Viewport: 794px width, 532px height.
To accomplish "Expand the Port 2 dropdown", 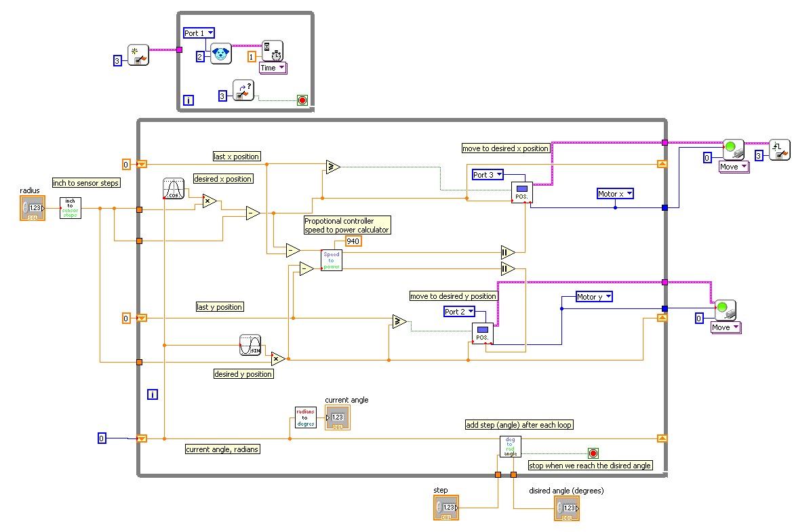I will click(x=459, y=311).
